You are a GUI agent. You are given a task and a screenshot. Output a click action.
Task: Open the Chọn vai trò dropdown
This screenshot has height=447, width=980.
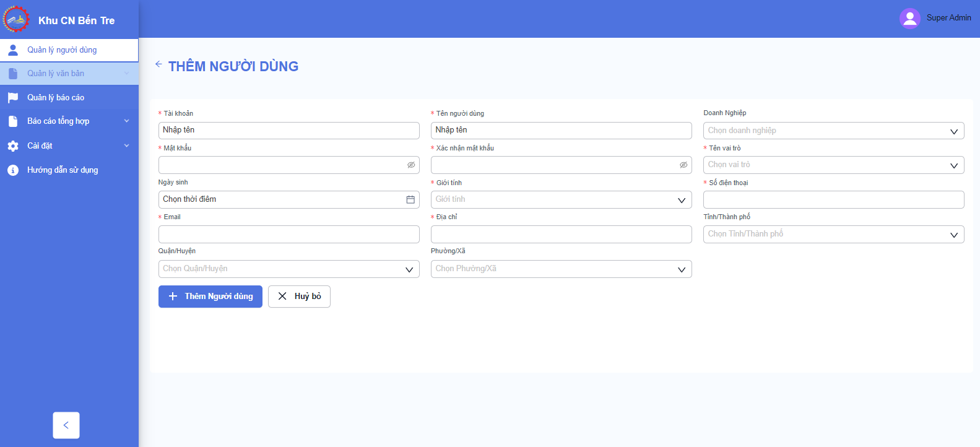point(833,165)
